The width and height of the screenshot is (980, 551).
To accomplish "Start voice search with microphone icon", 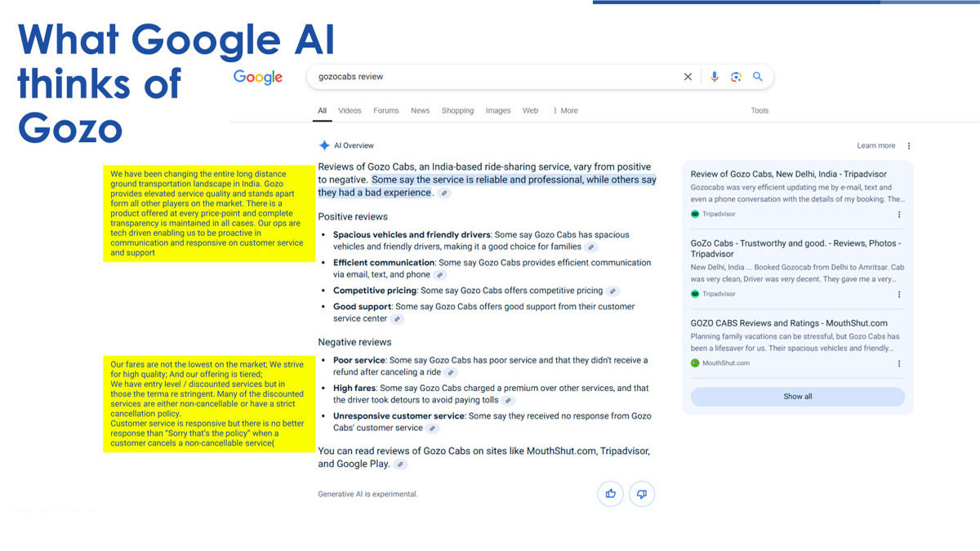I will coord(714,77).
